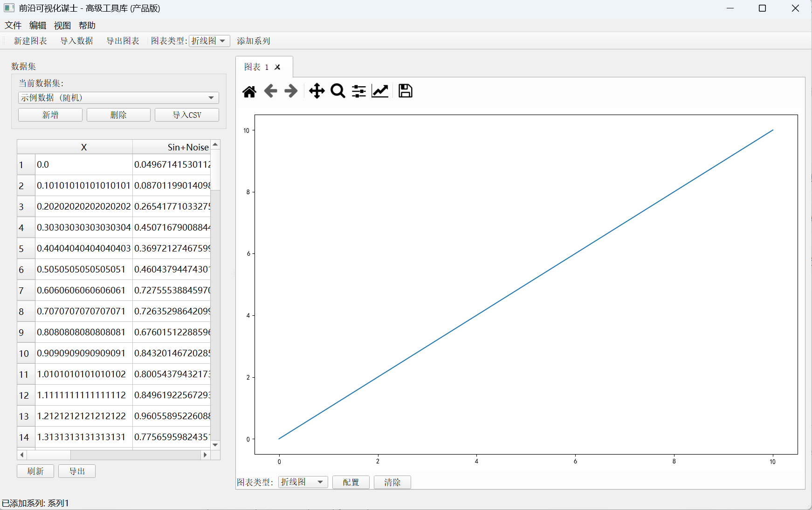
Task: Go back to previous view arrow
Action: (270, 91)
